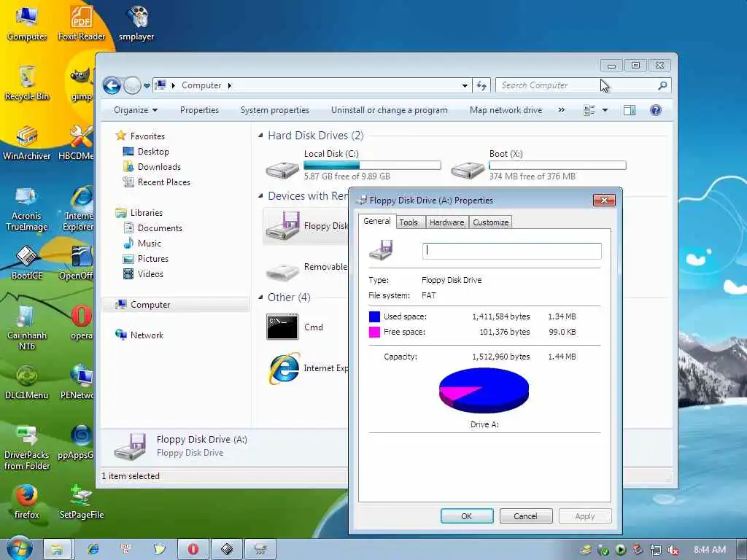Select the Removable drive icon in Explorer
Image resolution: width=747 pixels, height=560 pixels.
(x=282, y=271)
